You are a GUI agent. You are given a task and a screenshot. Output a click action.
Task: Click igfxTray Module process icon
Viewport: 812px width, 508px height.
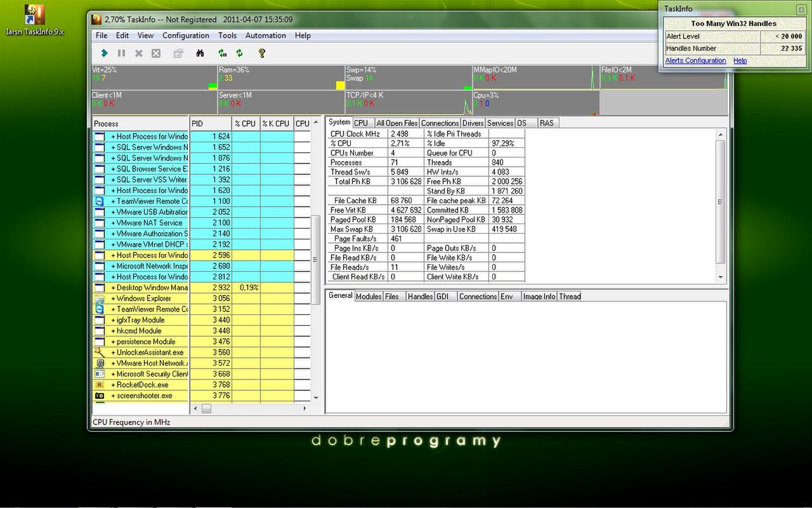coord(99,320)
